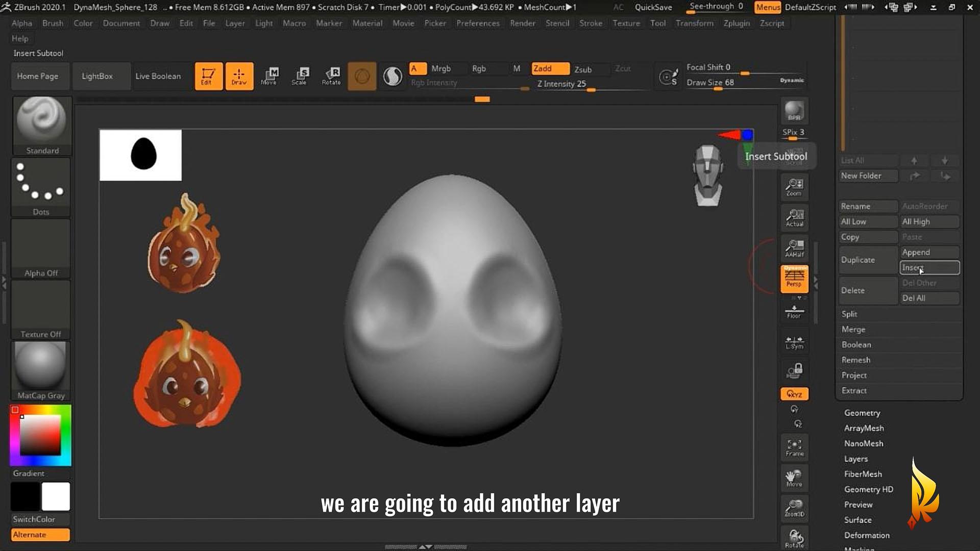Activate the Edit mode button
980x551 pixels.
pyautogui.click(x=208, y=76)
